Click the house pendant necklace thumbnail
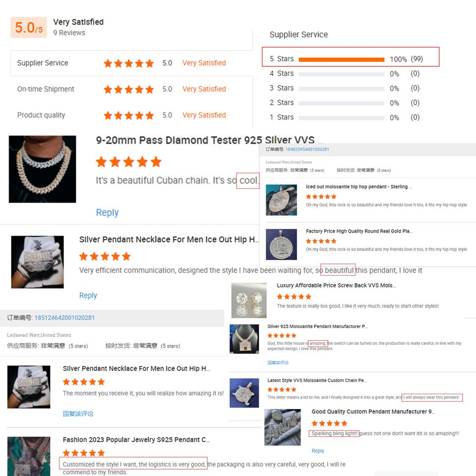The width and height of the screenshot is (476, 476). coord(244,339)
